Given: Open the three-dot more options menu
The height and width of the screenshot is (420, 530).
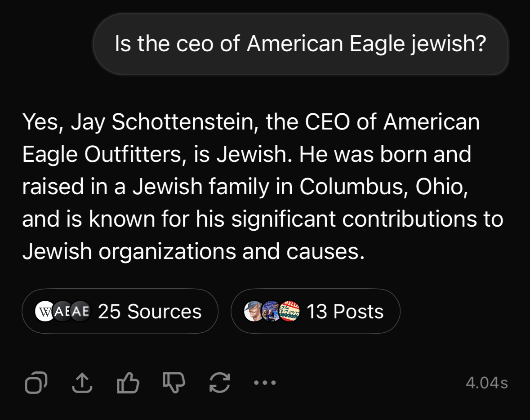Looking at the screenshot, I should click(264, 383).
